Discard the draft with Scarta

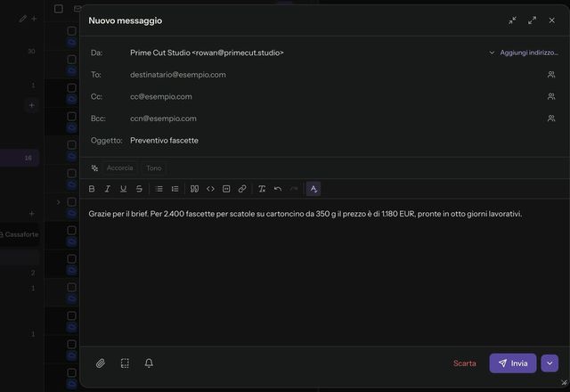465,363
